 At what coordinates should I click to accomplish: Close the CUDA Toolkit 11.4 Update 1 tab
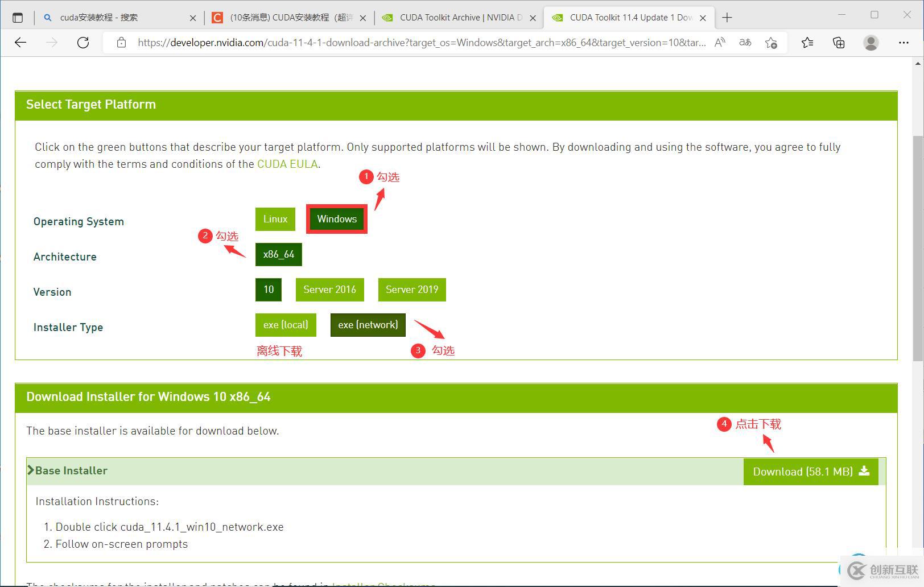coord(703,18)
